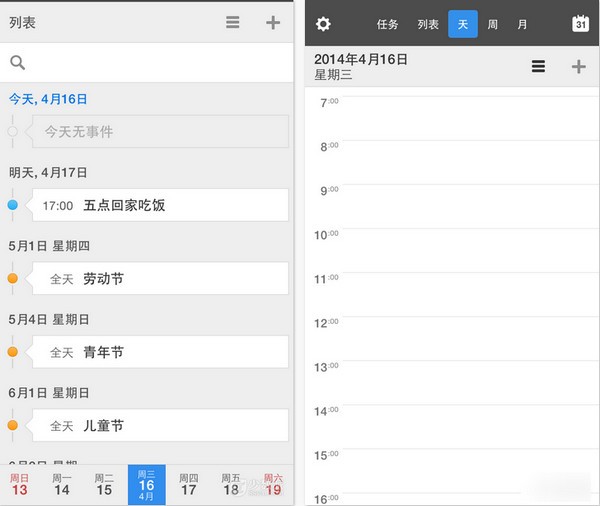The image size is (600, 506).
Task: Open the hamburger menu in list view header
Action: click(x=233, y=22)
